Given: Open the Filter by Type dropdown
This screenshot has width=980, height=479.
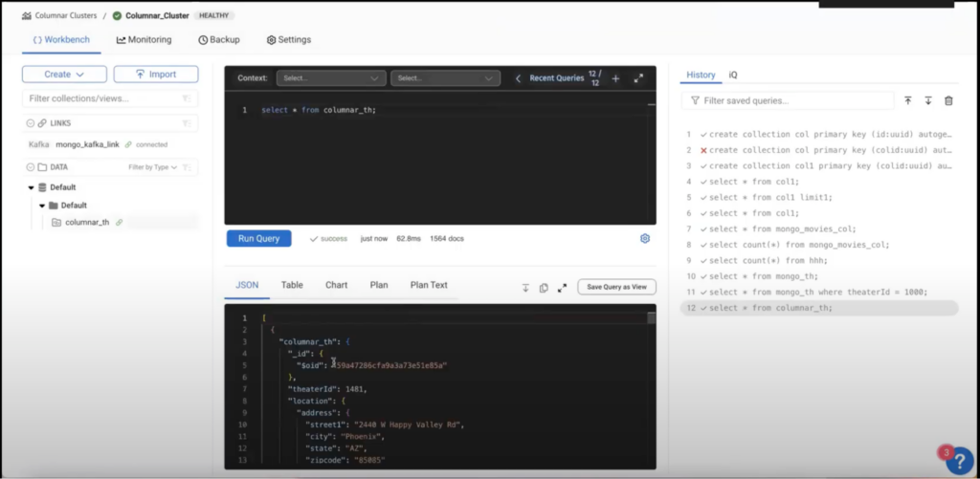Looking at the screenshot, I should (x=152, y=167).
